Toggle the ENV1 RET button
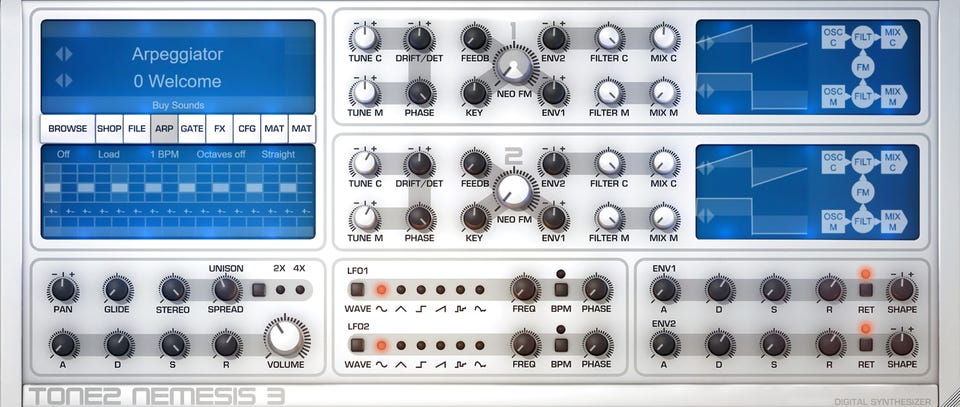The width and height of the screenshot is (960, 407). [x=865, y=290]
